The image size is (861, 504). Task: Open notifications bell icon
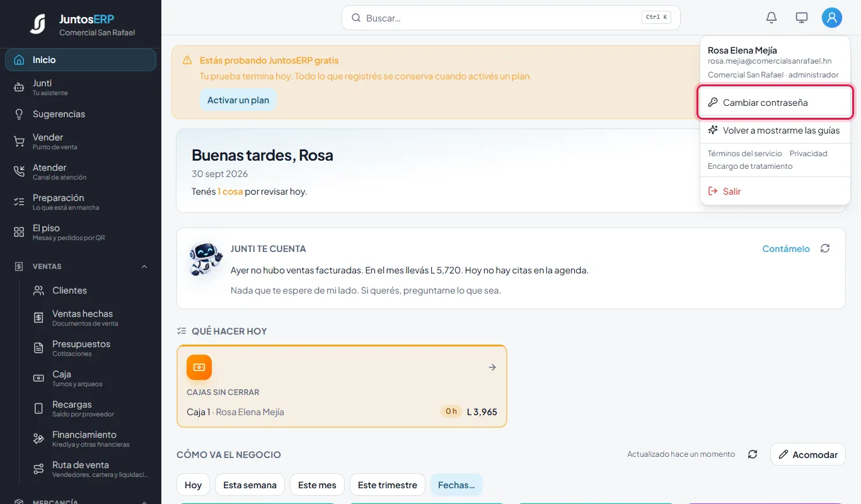pos(771,18)
